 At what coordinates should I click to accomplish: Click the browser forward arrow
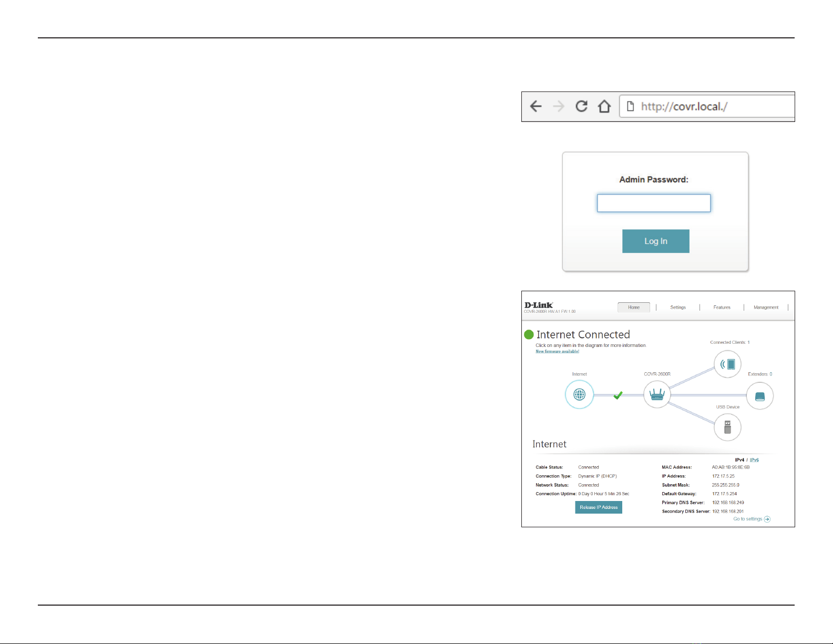click(559, 107)
